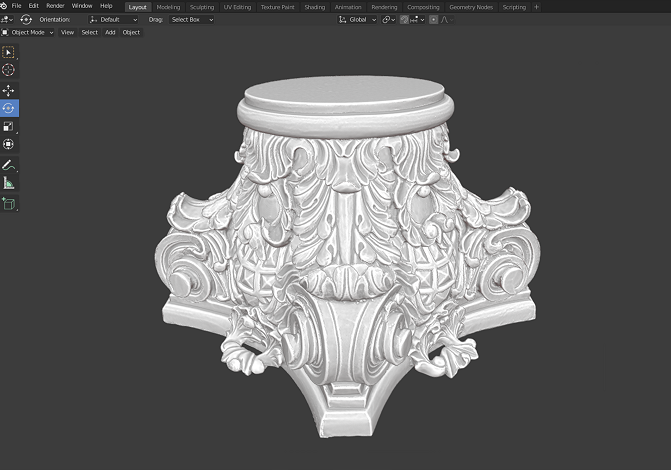
Task: Open the Object Mode dropdown
Action: [x=28, y=32]
